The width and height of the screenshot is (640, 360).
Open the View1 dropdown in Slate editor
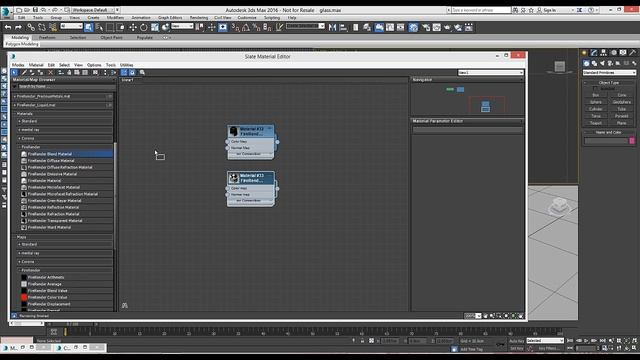[490, 72]
